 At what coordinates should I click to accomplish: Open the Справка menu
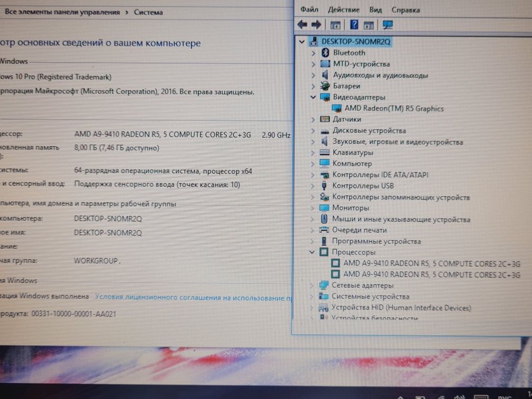[x=405, y=10]
